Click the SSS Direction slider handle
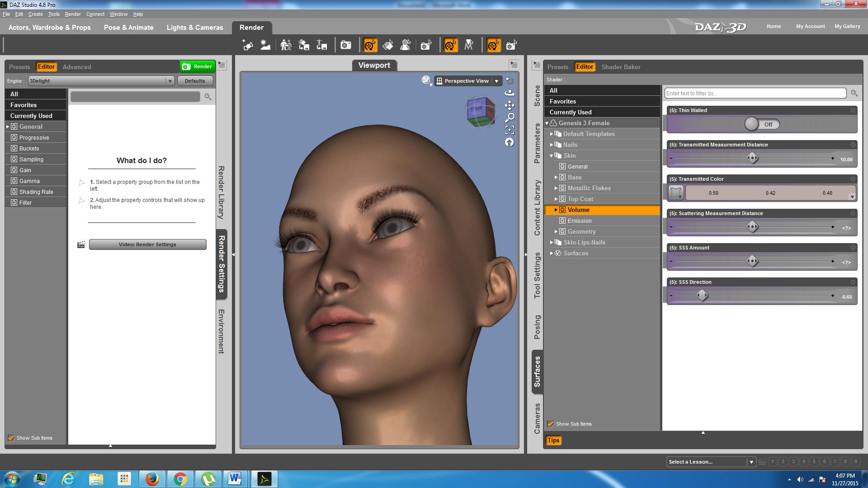Screen dimensions: 868x488 click(x=702, y=296)
